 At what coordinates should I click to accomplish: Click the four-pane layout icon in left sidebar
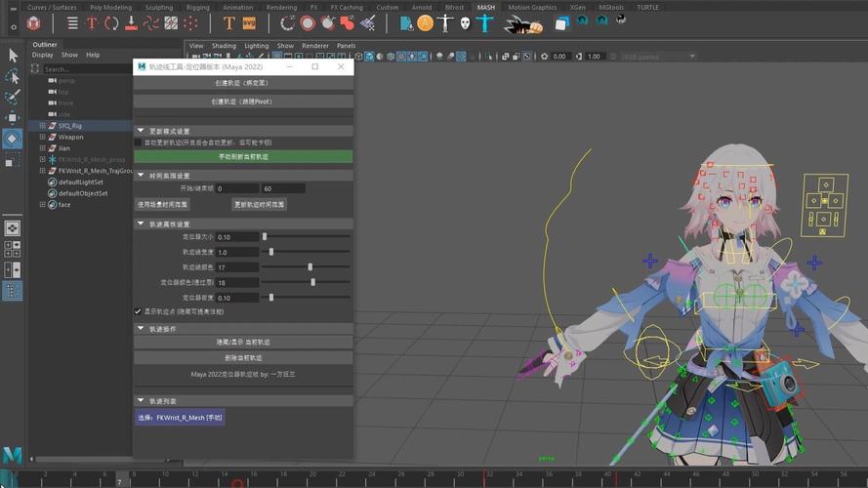(x=12, y=250)
